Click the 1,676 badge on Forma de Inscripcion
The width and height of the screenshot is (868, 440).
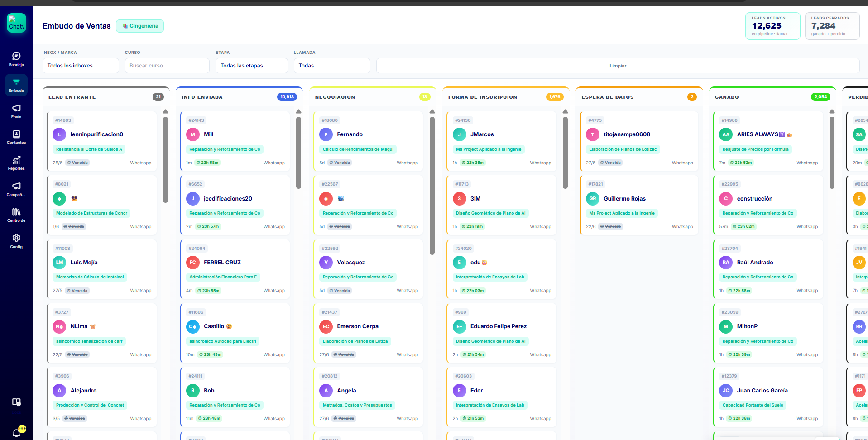pyautogui.click(x=555, y=97)
